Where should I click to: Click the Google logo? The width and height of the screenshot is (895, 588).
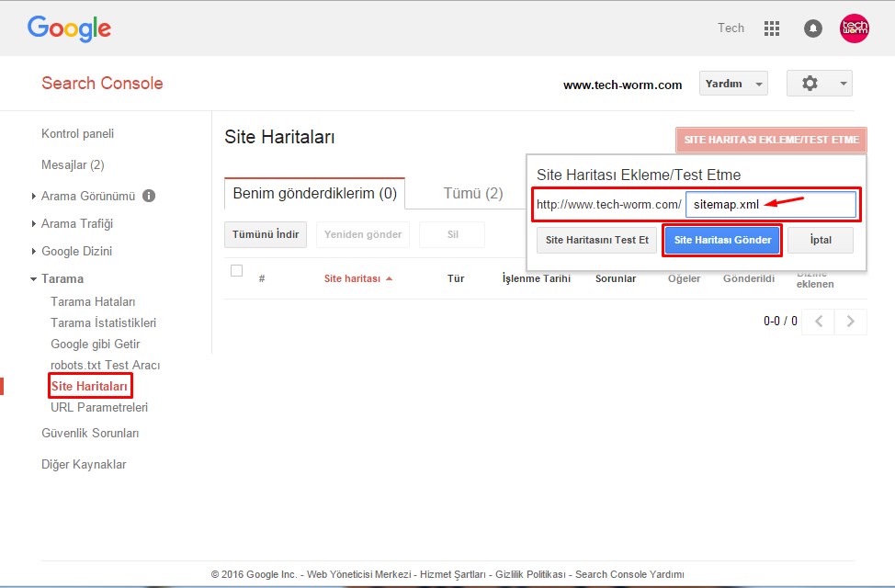pyautogui.click(x=69, y=28)
